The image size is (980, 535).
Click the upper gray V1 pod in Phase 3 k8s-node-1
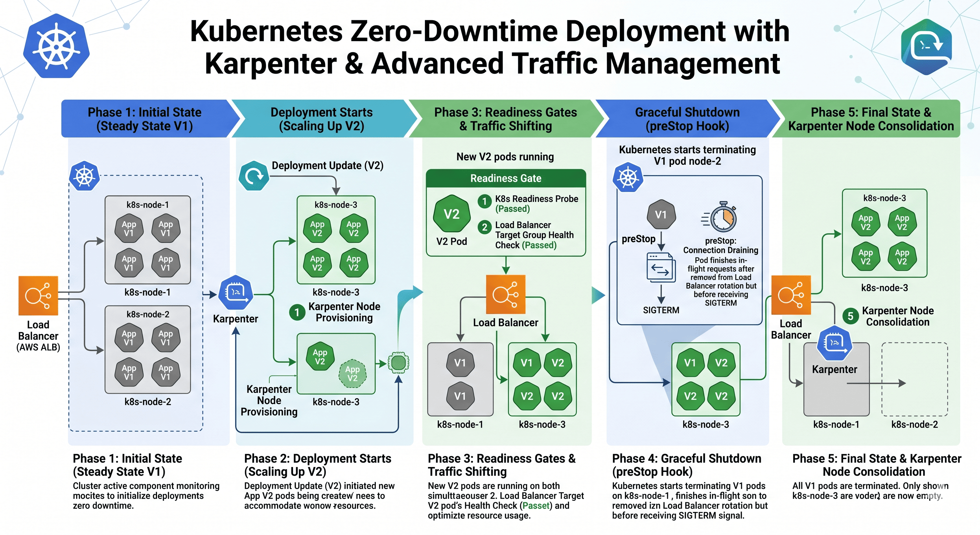tap(460, 363)
